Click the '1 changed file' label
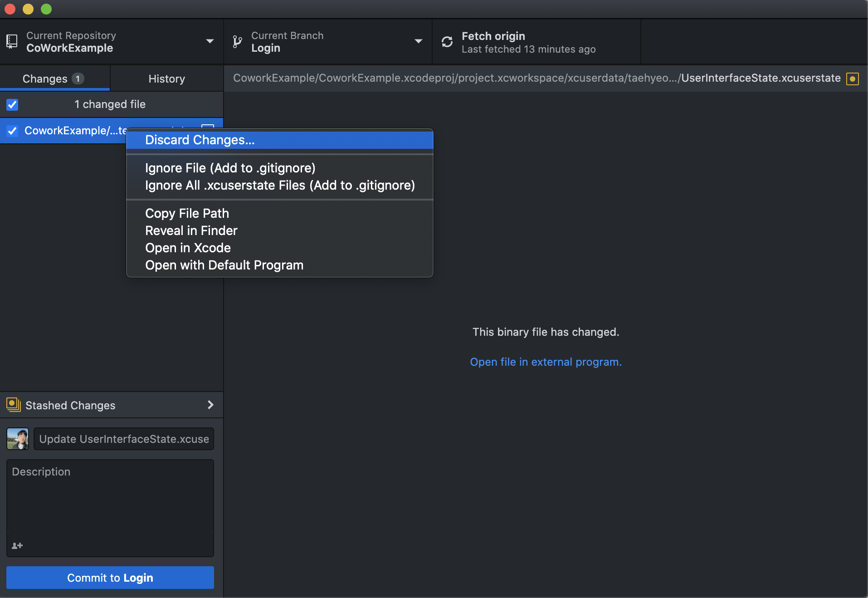The height and width of the screenshot is (598, 868). 110,104
